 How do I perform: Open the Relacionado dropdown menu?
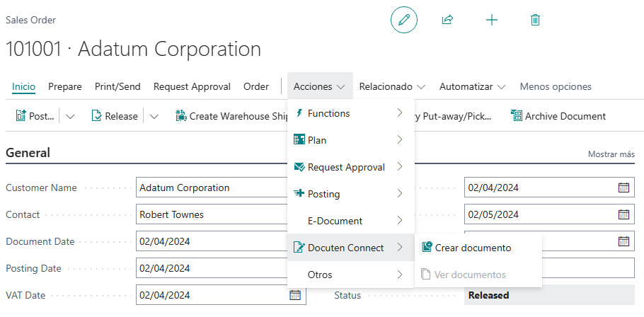(x=392, y=86)
